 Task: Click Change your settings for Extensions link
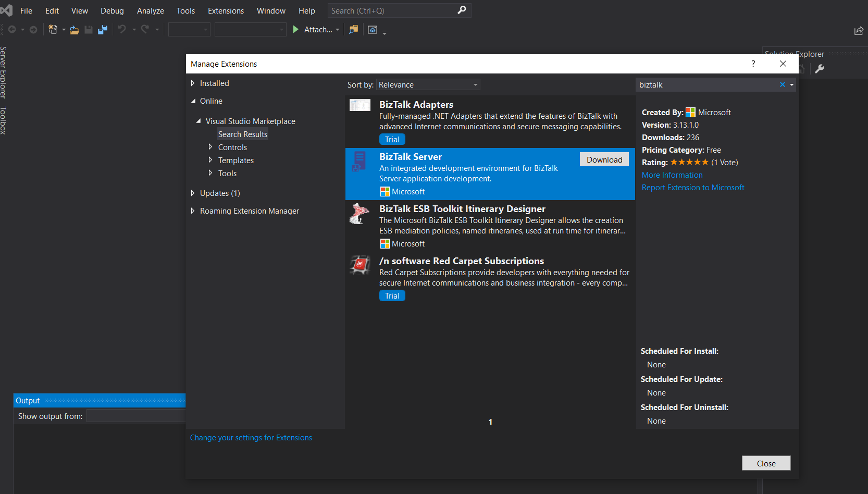[251, 438]
